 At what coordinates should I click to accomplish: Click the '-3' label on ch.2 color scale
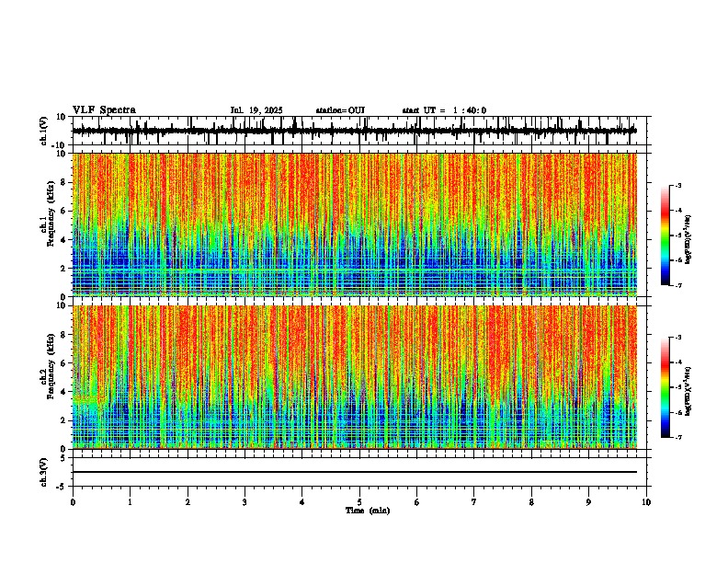pyautogui.click(x=677, y=338)
